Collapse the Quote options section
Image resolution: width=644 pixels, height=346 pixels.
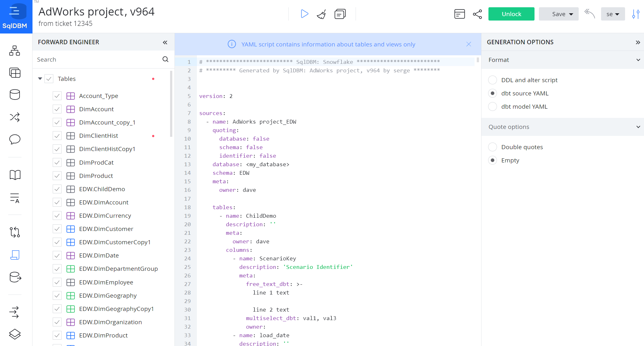click(x=638, y=127)
